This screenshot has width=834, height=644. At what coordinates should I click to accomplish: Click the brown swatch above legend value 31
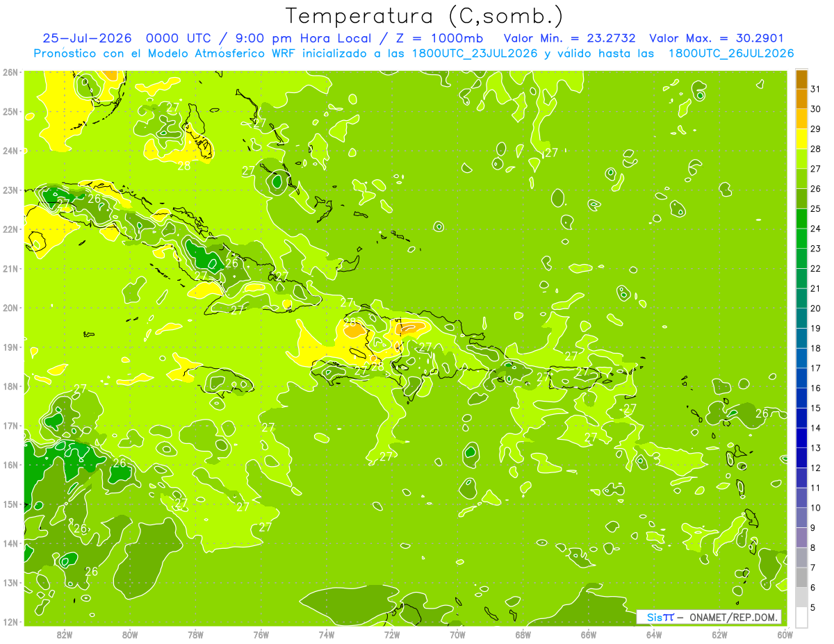[x=801, y=79]
